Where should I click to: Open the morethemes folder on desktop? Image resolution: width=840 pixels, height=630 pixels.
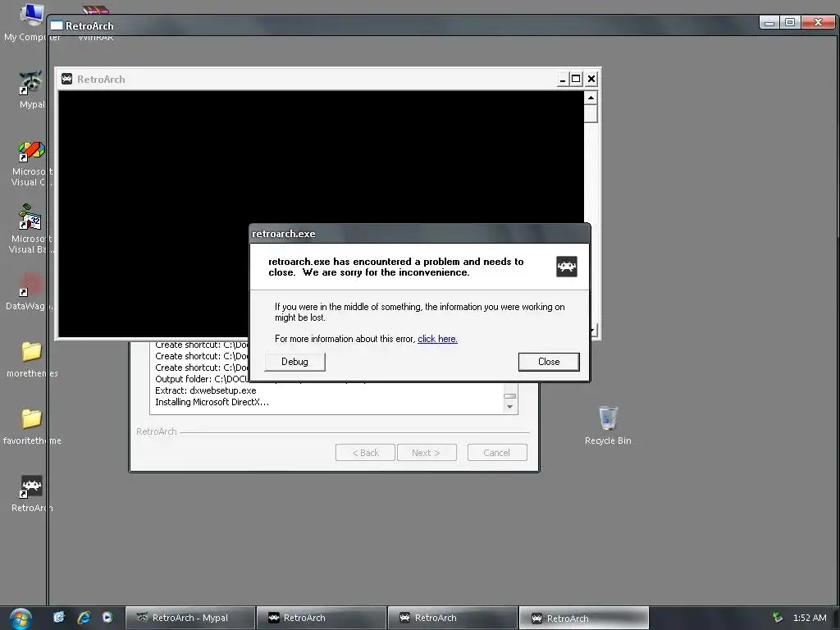32,359
